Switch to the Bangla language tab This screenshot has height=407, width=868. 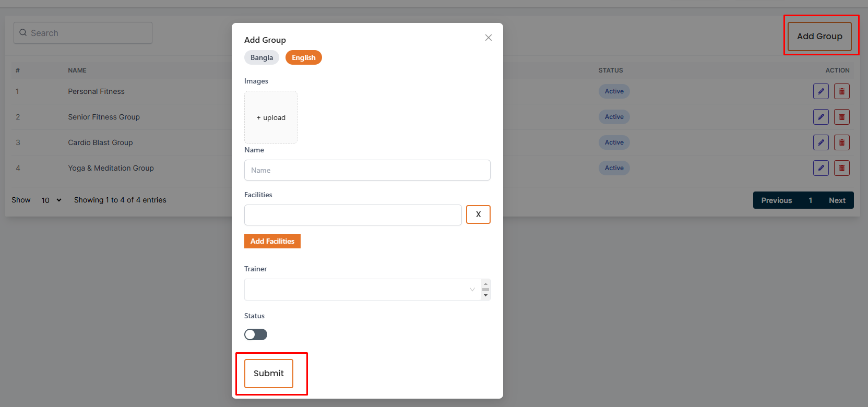click(x=261, y=57)
